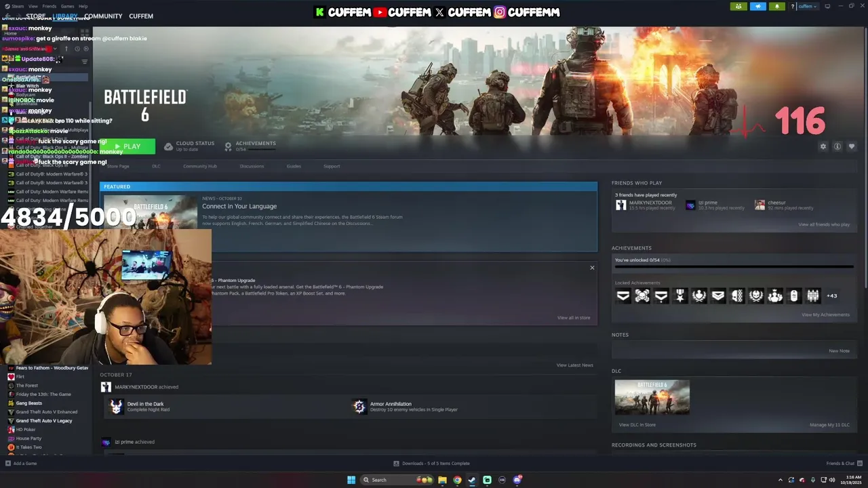The width and height of the screenshot is (868, 488).
Task: Open MARKYNEXTDOOR avatar in activity feed
Action: 106,387
